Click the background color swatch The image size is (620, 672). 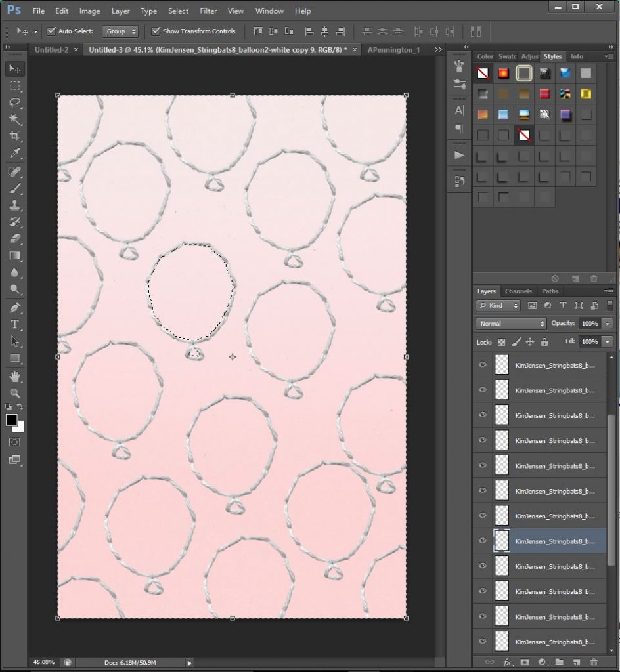[20, 428]
